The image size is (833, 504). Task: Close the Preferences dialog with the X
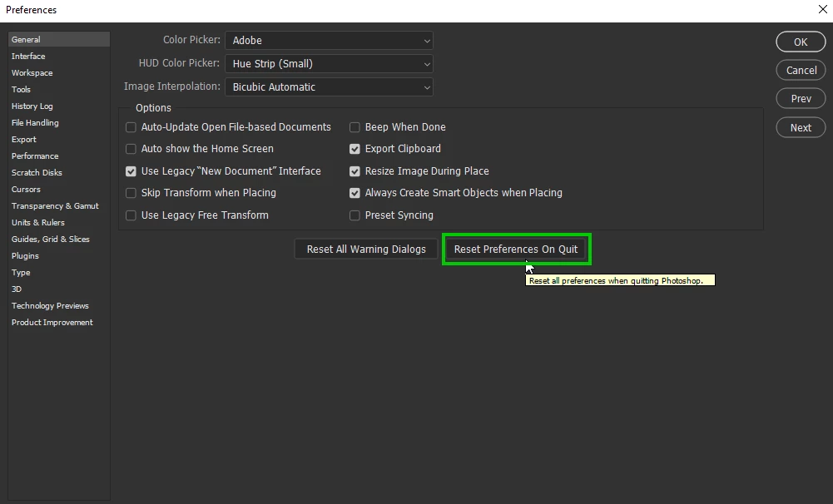coord(823,9)
